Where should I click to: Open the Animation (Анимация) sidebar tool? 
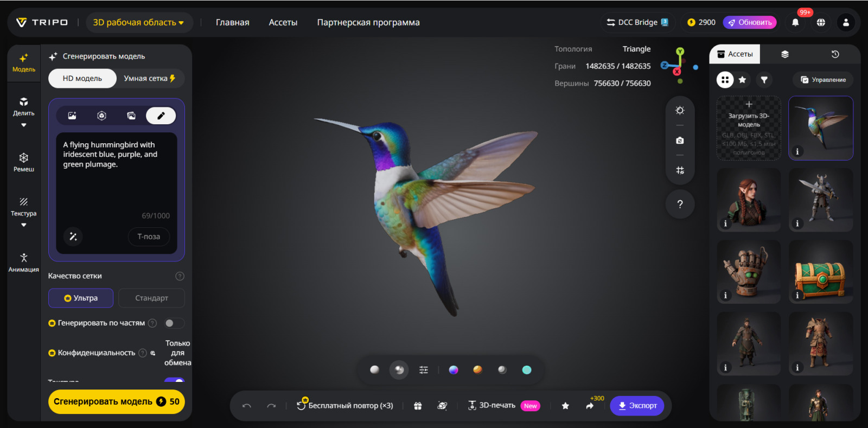24,262
